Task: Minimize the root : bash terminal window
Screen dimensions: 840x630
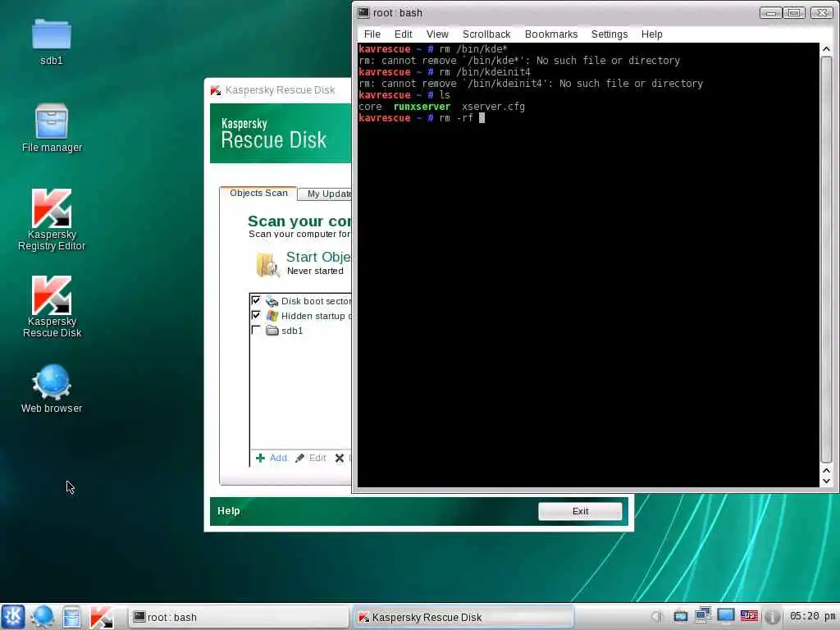Action: point(770,13)
